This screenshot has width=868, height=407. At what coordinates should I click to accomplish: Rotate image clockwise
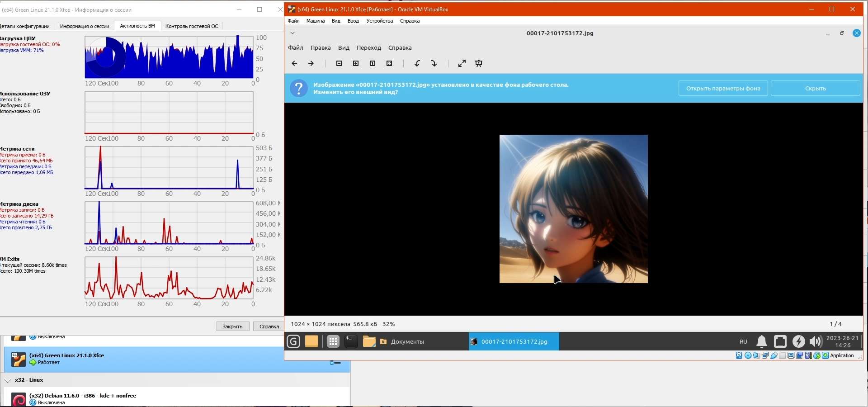pos(434,64)
